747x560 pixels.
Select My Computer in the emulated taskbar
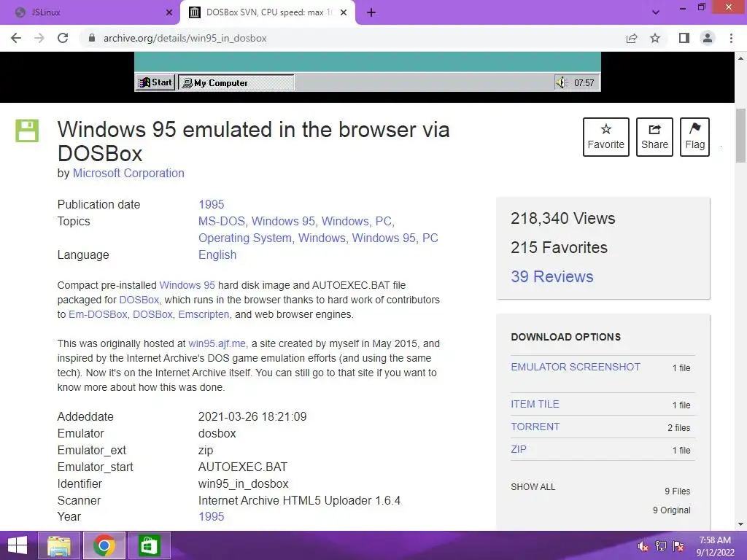coord(236,83)
